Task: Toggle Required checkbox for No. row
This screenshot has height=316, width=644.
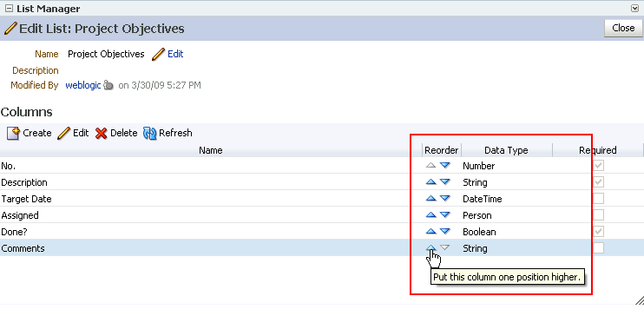Action: [598, 166]
